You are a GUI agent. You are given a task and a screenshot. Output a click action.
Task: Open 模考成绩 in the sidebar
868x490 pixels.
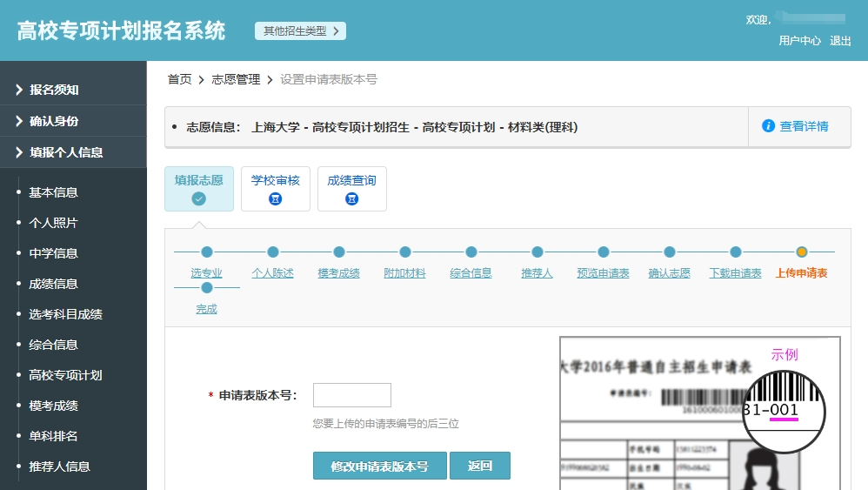pyautogui.click(x=53, y=406)
